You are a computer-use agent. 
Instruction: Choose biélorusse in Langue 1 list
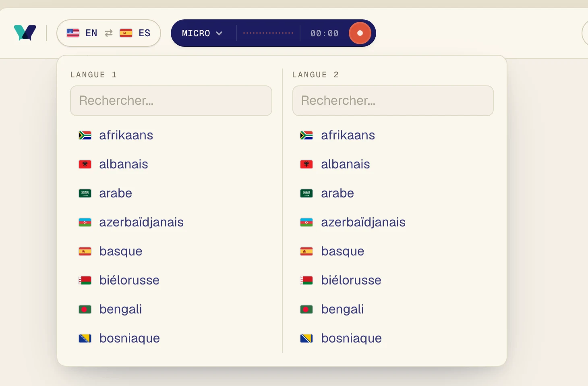(171, 280)
